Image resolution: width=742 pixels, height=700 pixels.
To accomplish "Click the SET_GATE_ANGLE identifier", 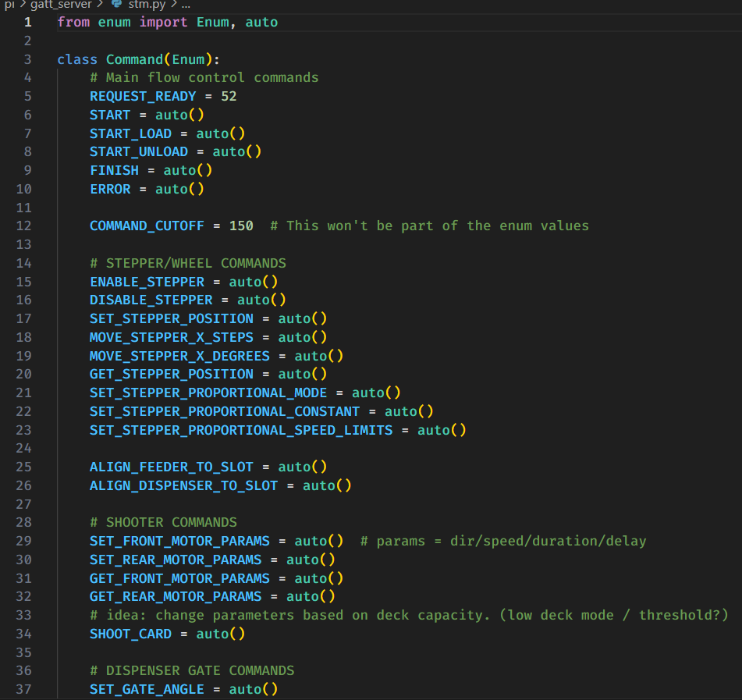I will click(147, 689).
